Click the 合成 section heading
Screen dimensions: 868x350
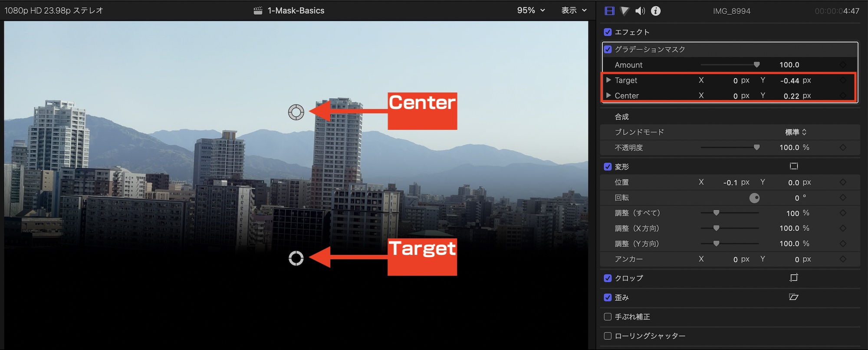(621, 117)
